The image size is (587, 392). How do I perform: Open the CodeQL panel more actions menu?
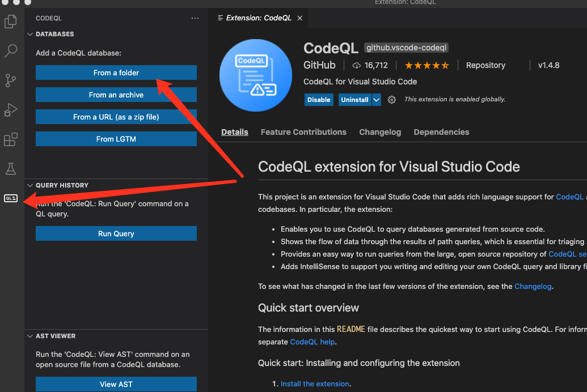pos(195,18)
